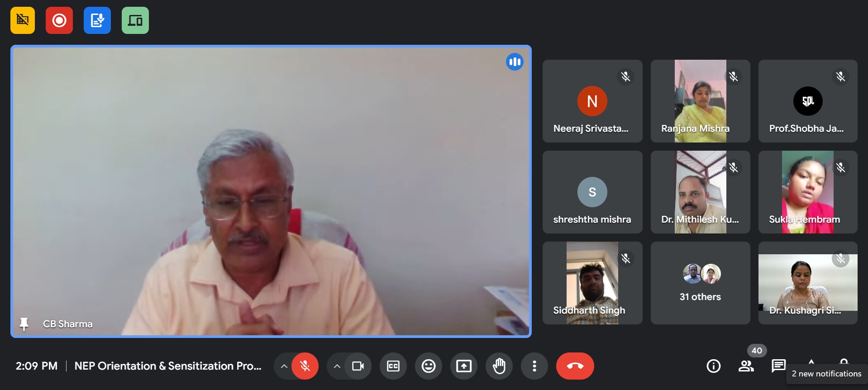Toggle the camera on or off
Image resolution: width=868 pixels, height=390 pixels.
click(358, 366)
